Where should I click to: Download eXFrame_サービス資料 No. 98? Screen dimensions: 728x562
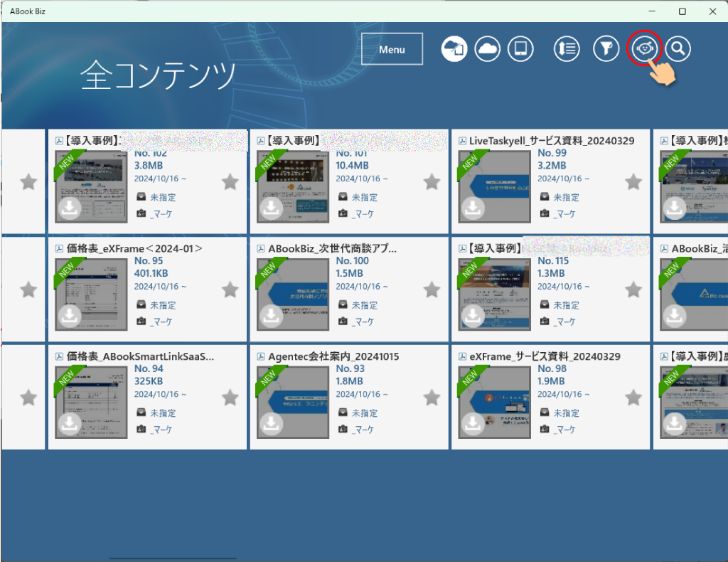click(x=473, y=424)
